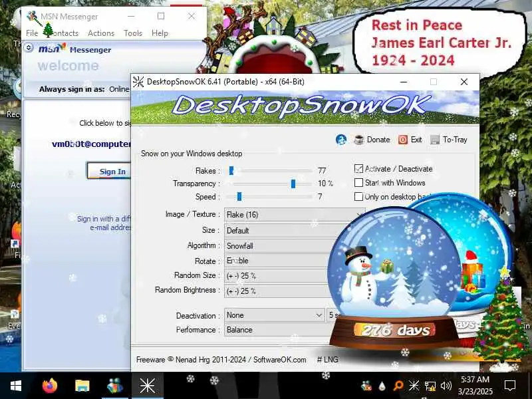This screenshot has width=532, height=399.
Task: Open the Actions menu in MSN Messenger
Action: (x=101, y=33)
